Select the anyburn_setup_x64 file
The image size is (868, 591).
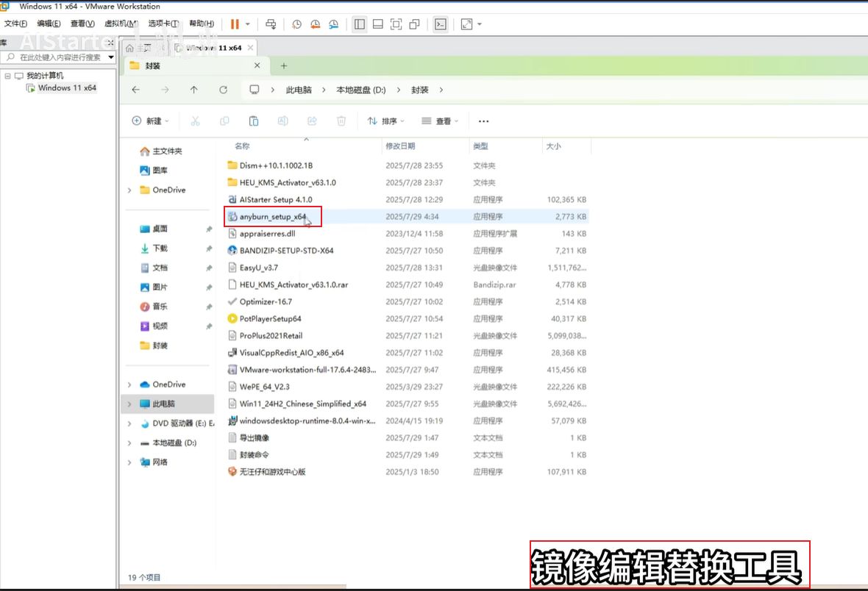(x=272, y=217)
